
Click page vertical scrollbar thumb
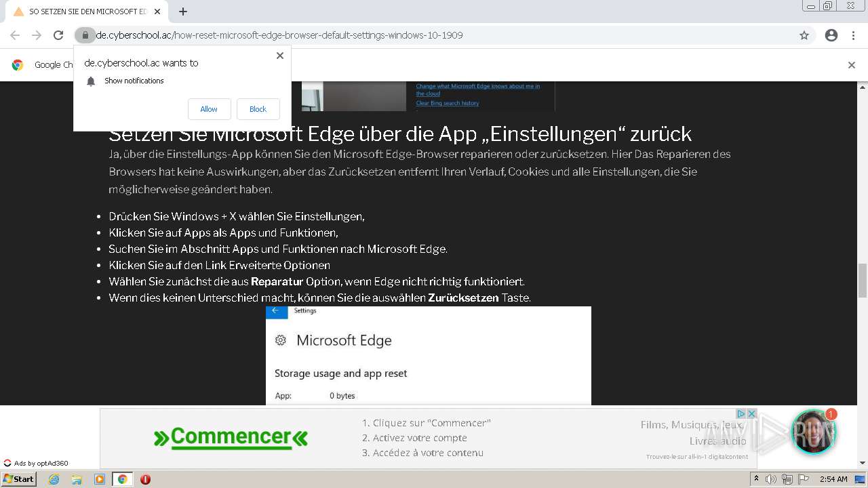point(863,280)
